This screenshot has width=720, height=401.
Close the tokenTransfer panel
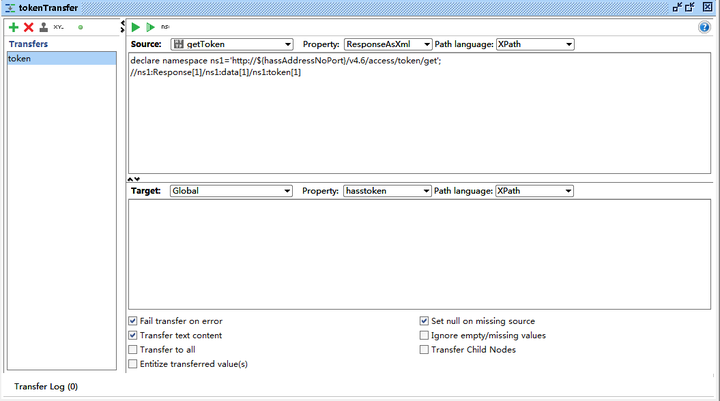(708, 7)
